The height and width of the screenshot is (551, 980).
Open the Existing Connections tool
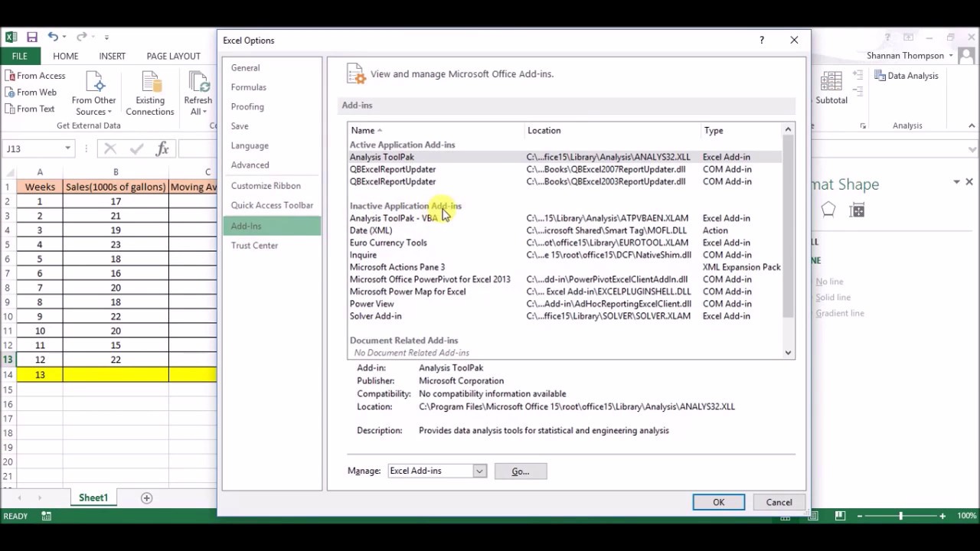(x=150, y=94)
